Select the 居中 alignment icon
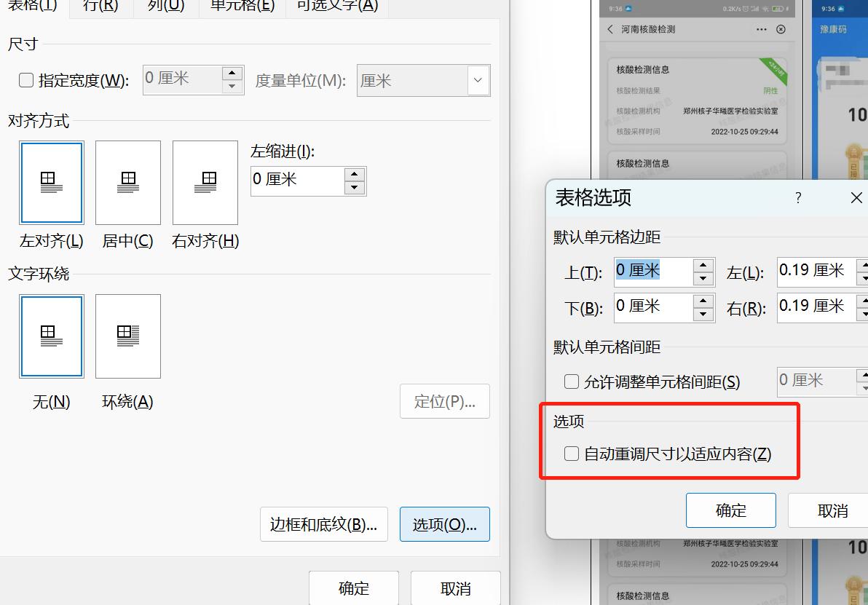Image resolution: width=868 pixels, height=605 pixels. click(127, 182)
